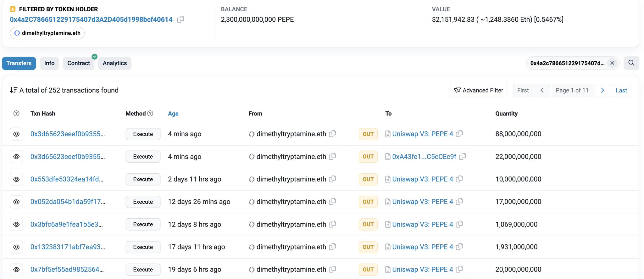
Task: Copy the 0xA43fe1...C5cCEc9f address
Action: (x=463, y=156)
